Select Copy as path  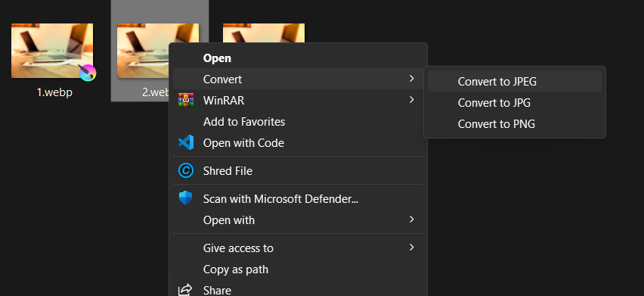298,270
